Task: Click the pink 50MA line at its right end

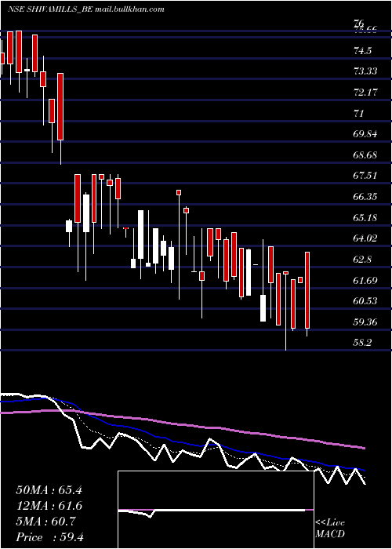Action: point(363,448)
